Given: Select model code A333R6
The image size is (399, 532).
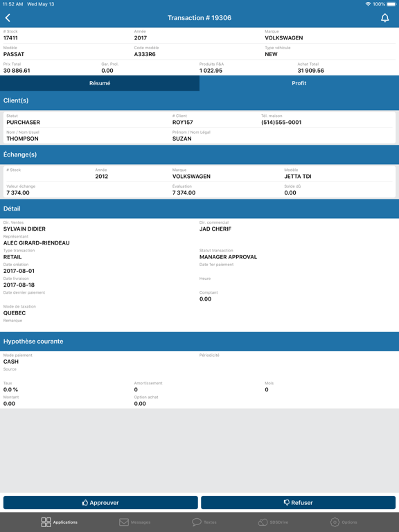Looking at the screenshot, I should click(145, 54).
